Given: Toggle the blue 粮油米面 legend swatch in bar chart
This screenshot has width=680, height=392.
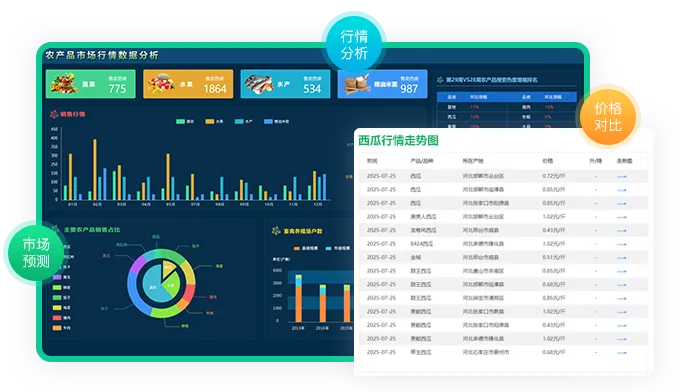Looking at the screenshot, I should pos(268,121).
